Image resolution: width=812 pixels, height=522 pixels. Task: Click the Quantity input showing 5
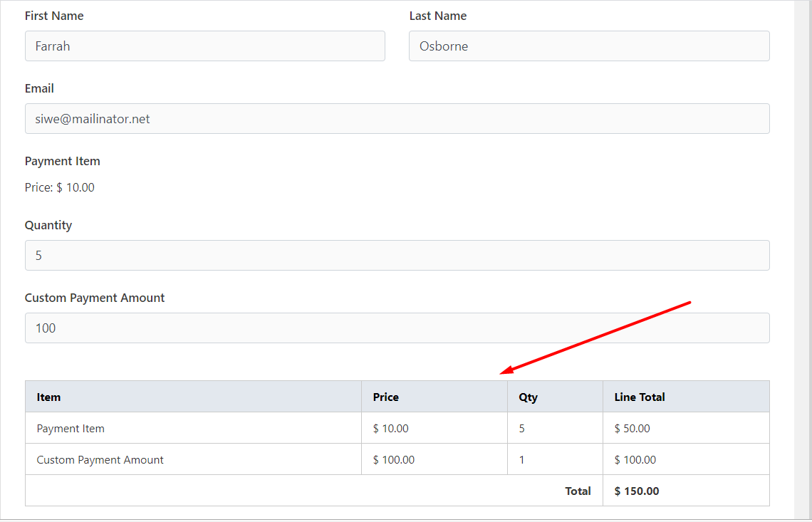click(x=397, y=255)
